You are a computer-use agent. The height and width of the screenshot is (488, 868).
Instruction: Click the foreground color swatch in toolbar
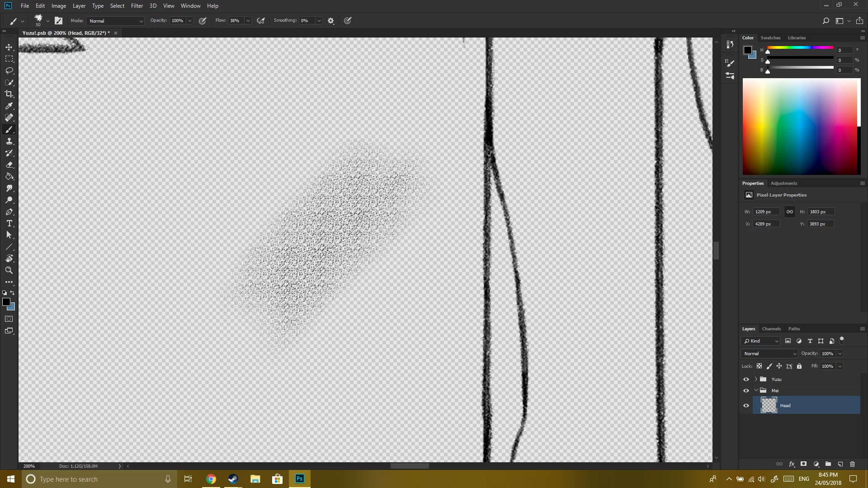pos(6,302)
